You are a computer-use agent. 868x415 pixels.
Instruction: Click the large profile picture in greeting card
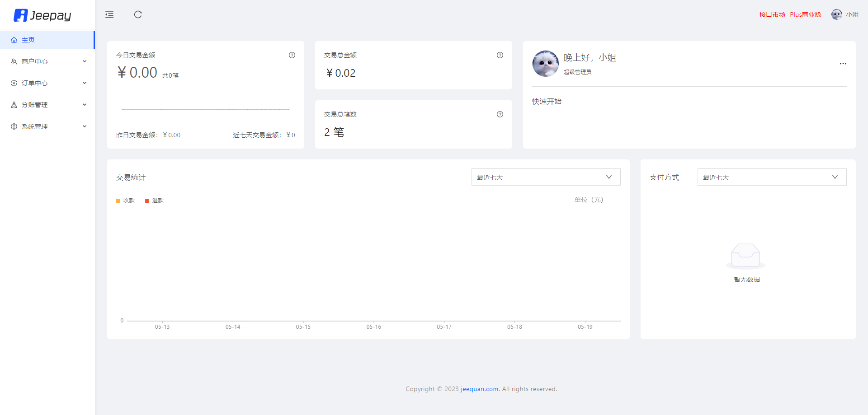(x=546, y=64)
